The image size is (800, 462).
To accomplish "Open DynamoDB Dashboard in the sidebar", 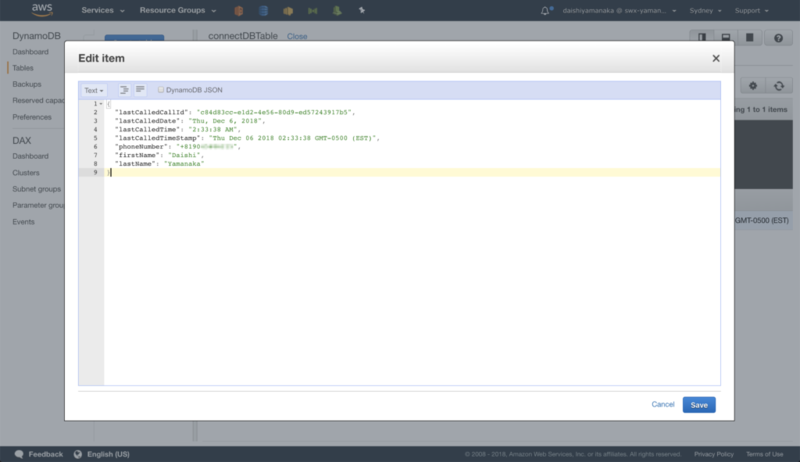I will [x=31, y=52].
